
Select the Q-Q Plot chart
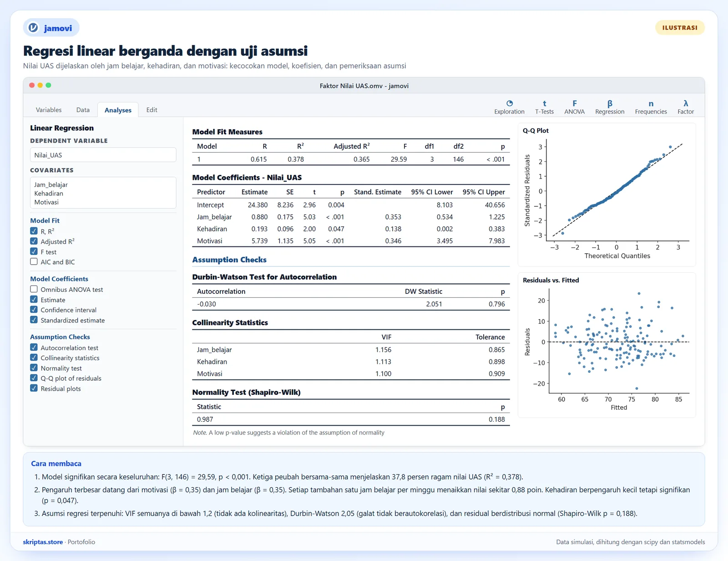point(607,195)
